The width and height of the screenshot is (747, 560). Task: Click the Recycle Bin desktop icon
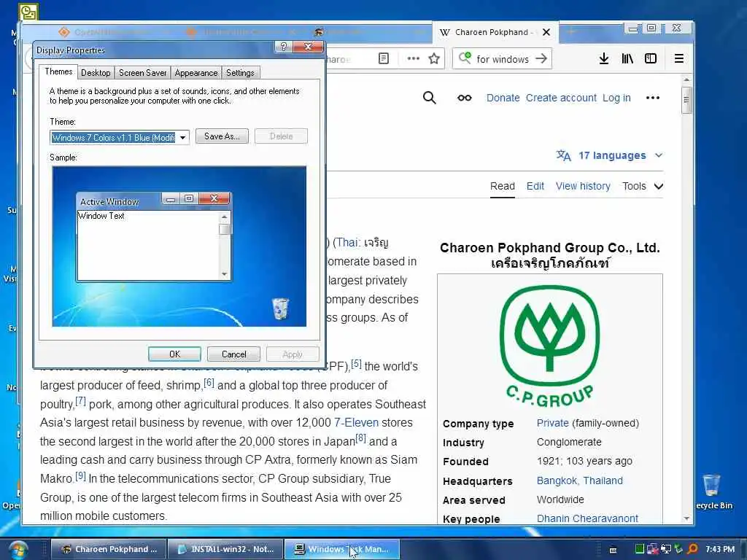click(x=713, y=492)
